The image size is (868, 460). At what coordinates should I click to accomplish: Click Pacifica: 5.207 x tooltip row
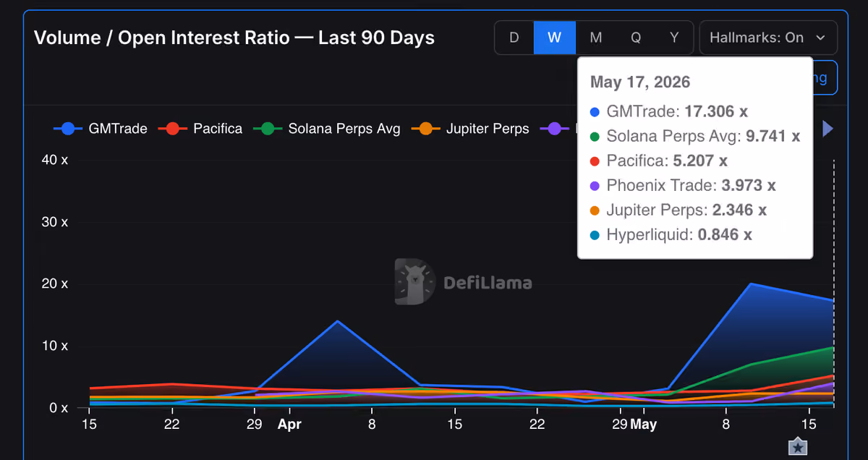[659, 161]
